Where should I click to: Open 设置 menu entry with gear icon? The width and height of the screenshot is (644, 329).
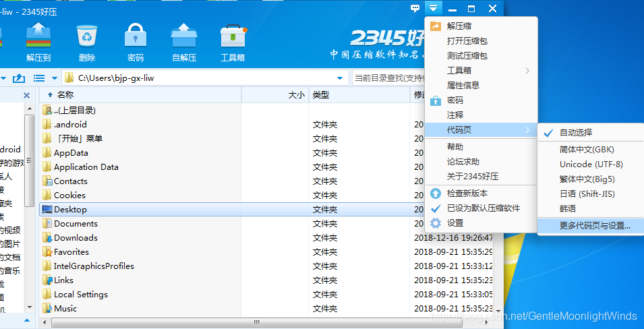481,223
